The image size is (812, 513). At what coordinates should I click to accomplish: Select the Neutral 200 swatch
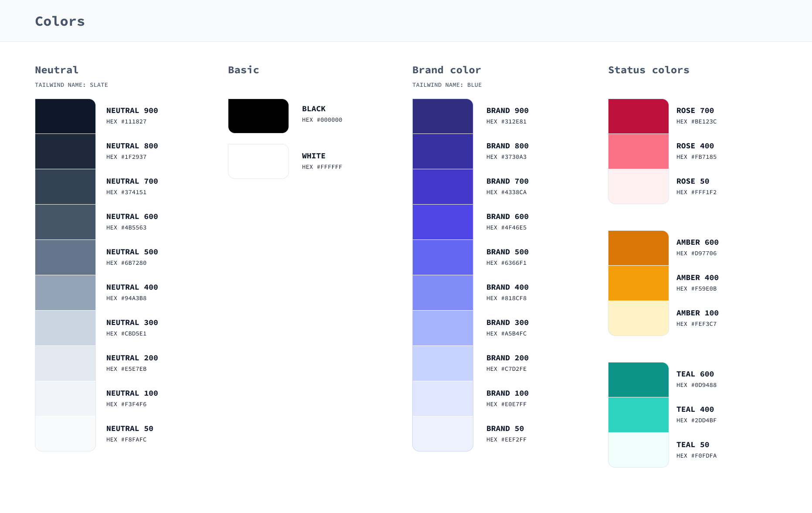(65, 363)
